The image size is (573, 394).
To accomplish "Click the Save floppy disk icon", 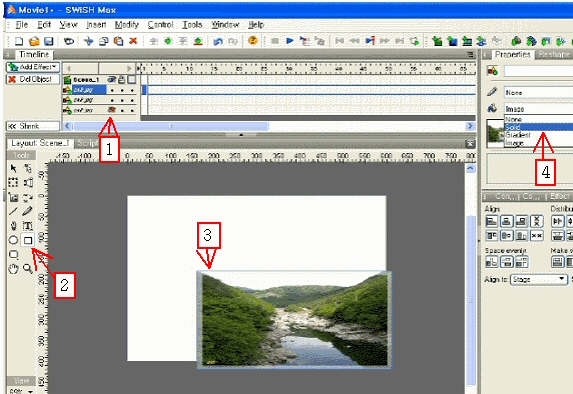I will pyautogui.click(x=49, y=41).
